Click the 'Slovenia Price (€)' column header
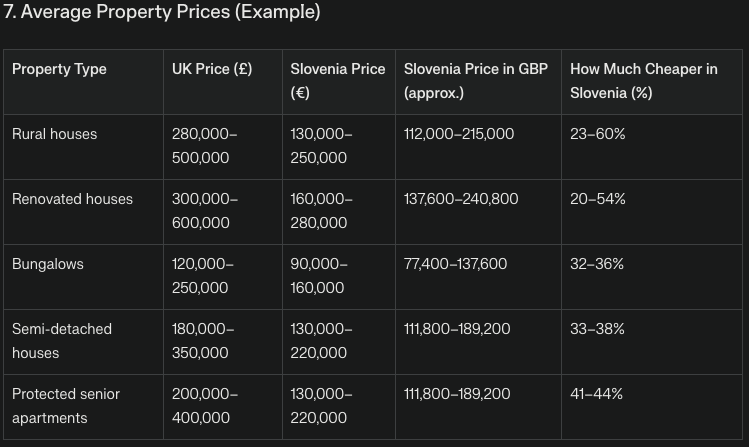 tap(337, 81)
